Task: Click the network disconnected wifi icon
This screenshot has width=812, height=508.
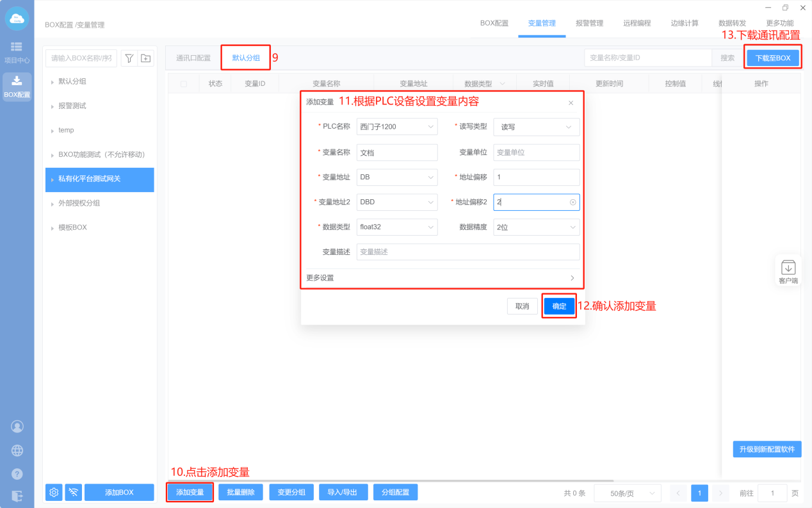Action: coord(74,492)
